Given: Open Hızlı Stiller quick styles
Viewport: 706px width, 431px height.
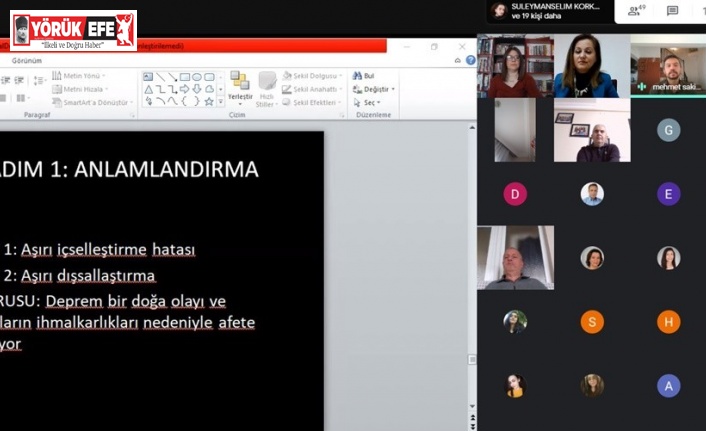Looking at the screenshot, I should 266,88.
